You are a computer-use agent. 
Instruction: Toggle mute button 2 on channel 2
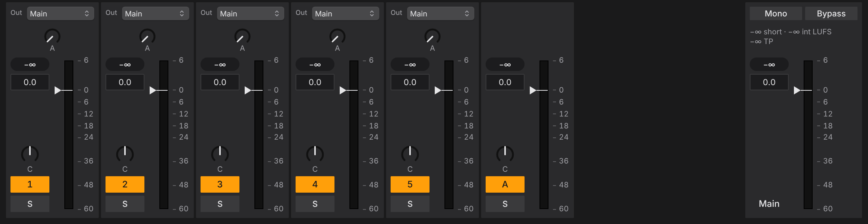125,184
